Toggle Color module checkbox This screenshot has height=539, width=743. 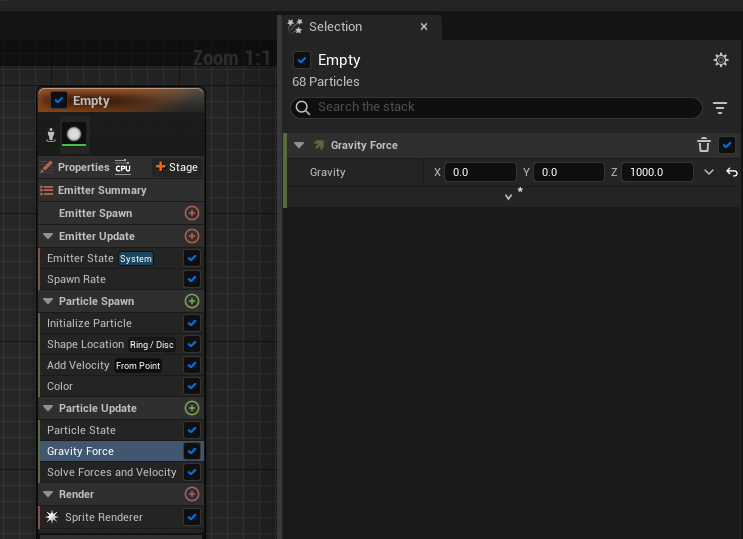[192, 386]
